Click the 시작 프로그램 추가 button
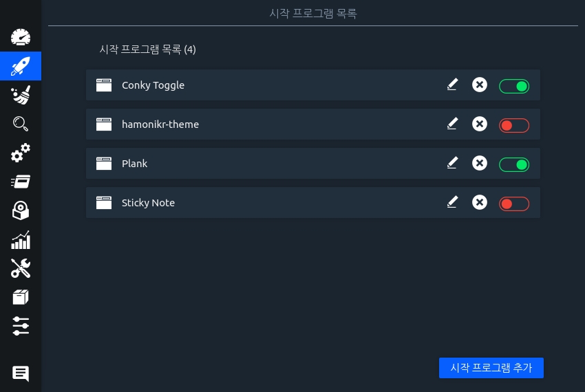585x392 pixels. (491, 368)
